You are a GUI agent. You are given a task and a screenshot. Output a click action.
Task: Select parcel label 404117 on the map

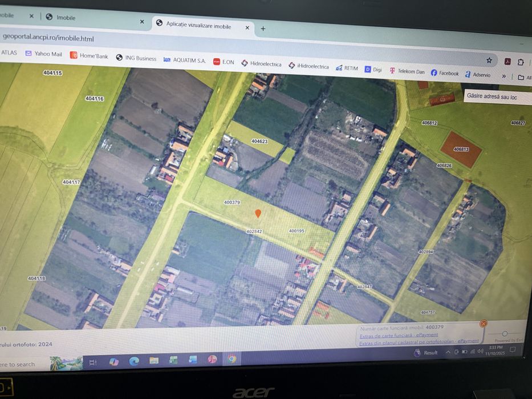(x=71, y=182)
